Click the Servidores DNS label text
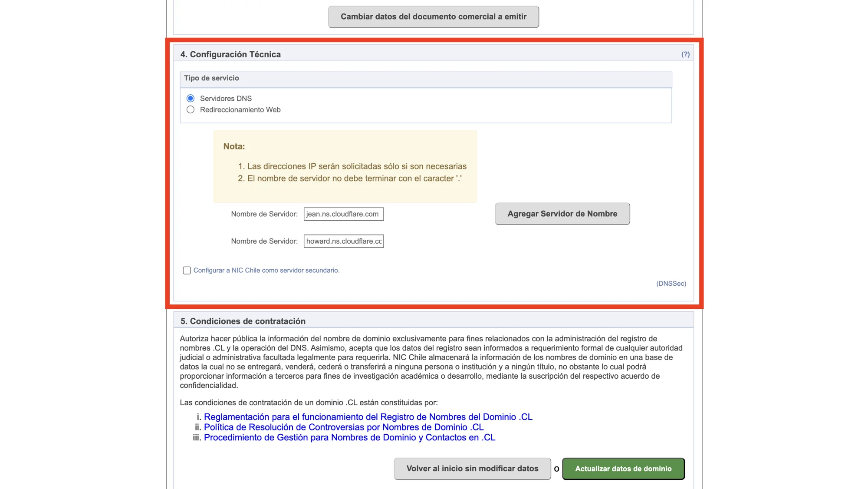Image resolution: width=868 pixels, height=489 pixels. tap(226, 99)
